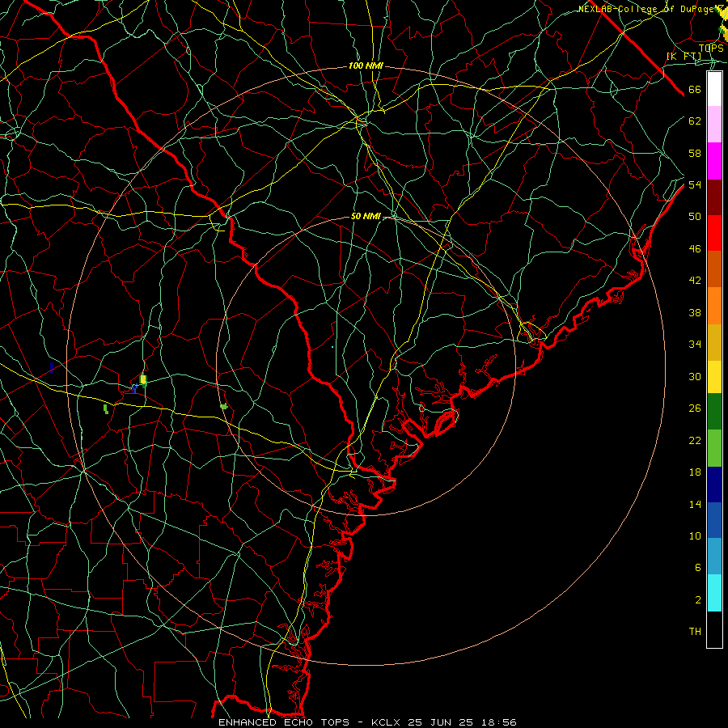The width and height of the screenshot is (728, 728).
Task: Click the legend value "22"
Action: pos(695,441)
